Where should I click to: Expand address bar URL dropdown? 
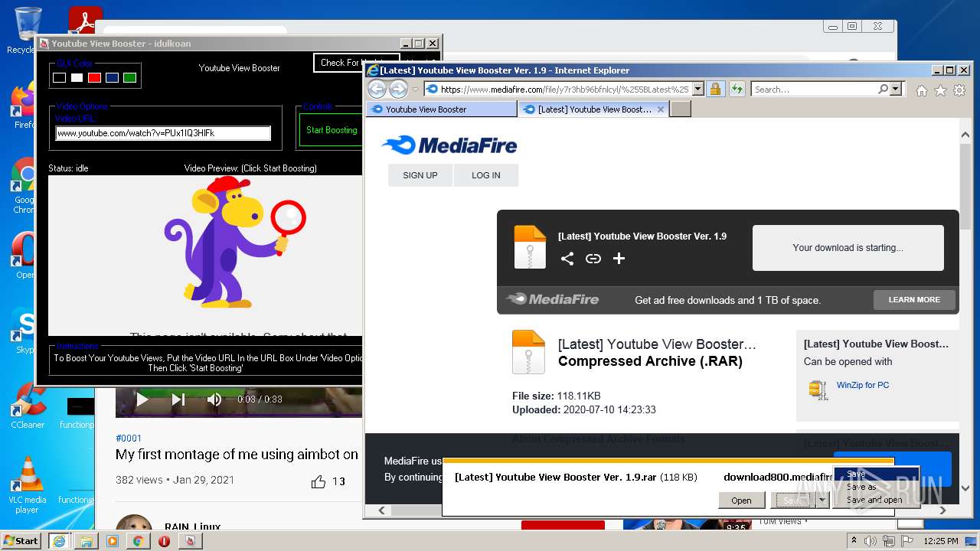tap(697, 90)
